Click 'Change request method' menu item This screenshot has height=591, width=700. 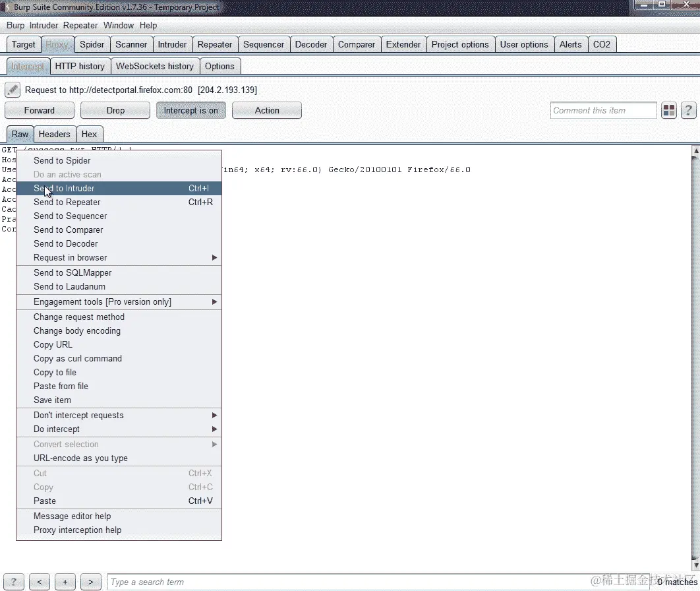[x=119, y=317]
